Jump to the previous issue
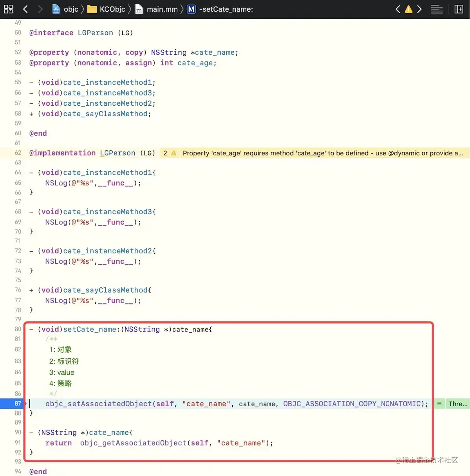Screen dimensions: 470x476 click(x=398, y=9)
